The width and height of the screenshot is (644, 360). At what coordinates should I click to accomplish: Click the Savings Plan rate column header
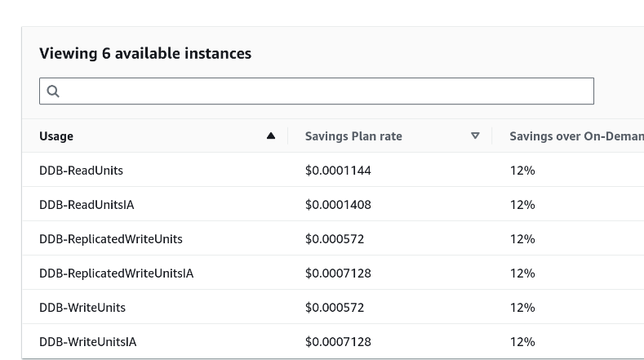(x=353, y=136)
